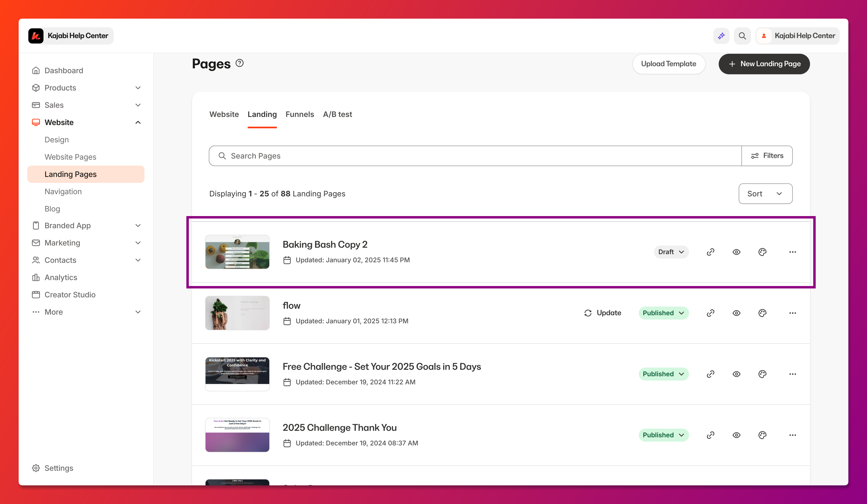Open design palette for Baking Bash Copy 2
Image resolution: width=867 pixels, height=504 pixels.
(762, 252)
